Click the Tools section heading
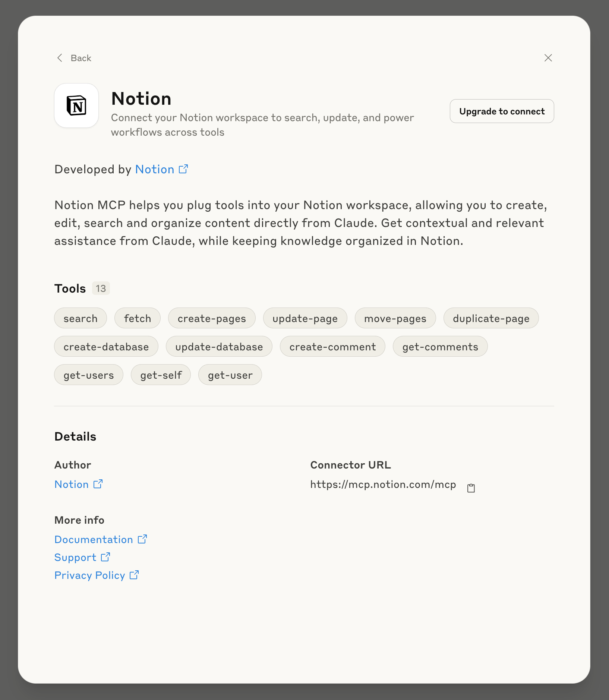 (x=70, y=288)
